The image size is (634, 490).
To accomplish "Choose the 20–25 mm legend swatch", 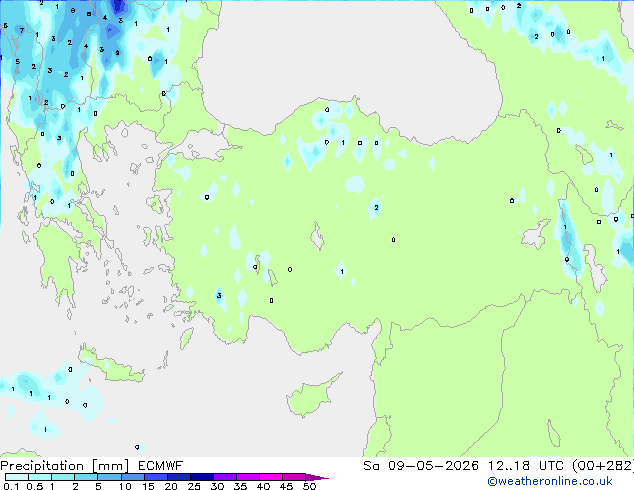I will tap(179, 477).
